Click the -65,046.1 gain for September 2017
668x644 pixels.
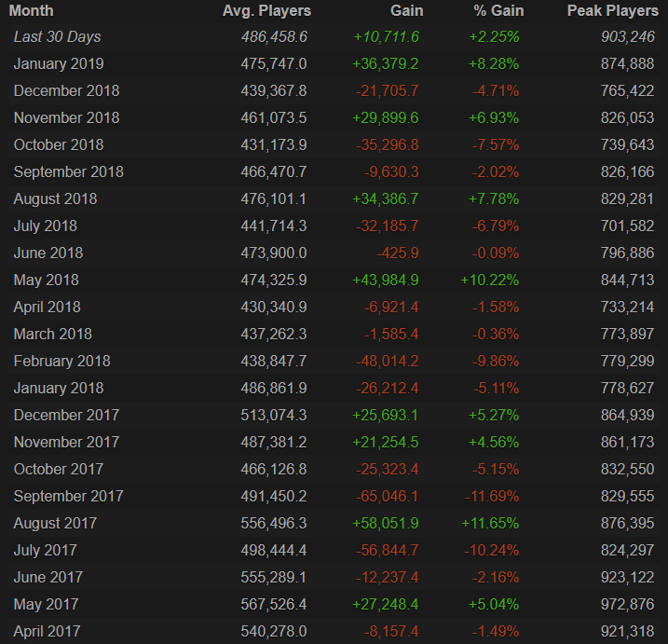pyautogui.click(x=387, y=497)
